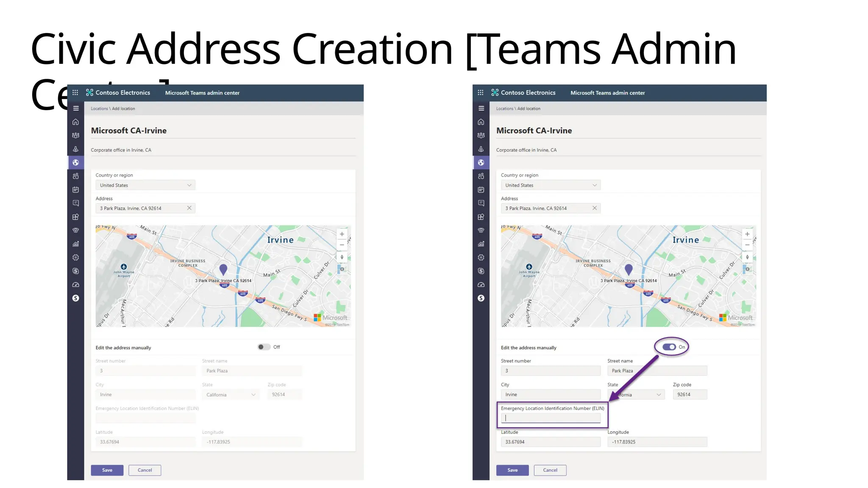
Task: Click Save button in right window
Action: [512, 470]
